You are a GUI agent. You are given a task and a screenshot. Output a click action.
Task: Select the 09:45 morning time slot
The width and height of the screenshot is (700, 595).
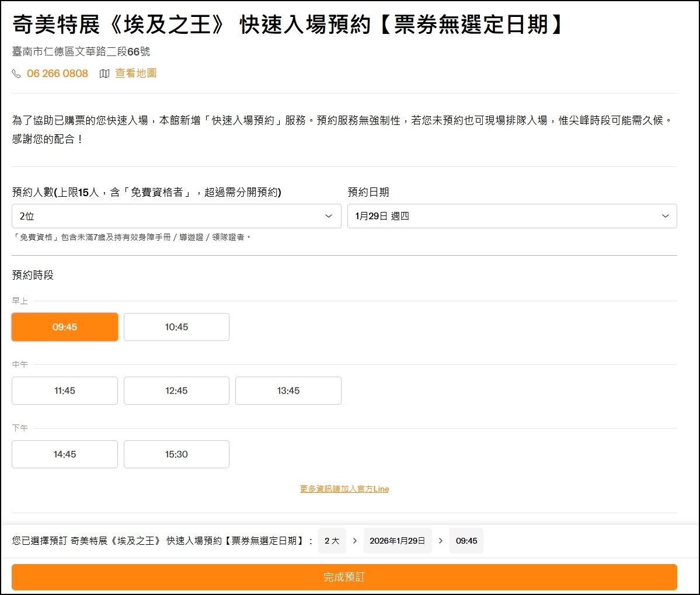coord(65,327)
